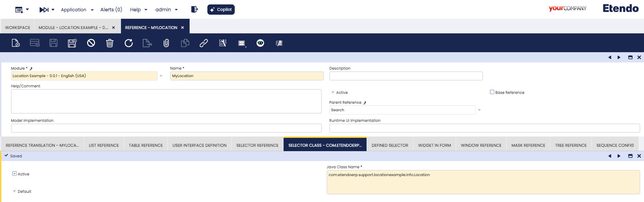Switch to the Table Reference tab

tap(146, 145)
